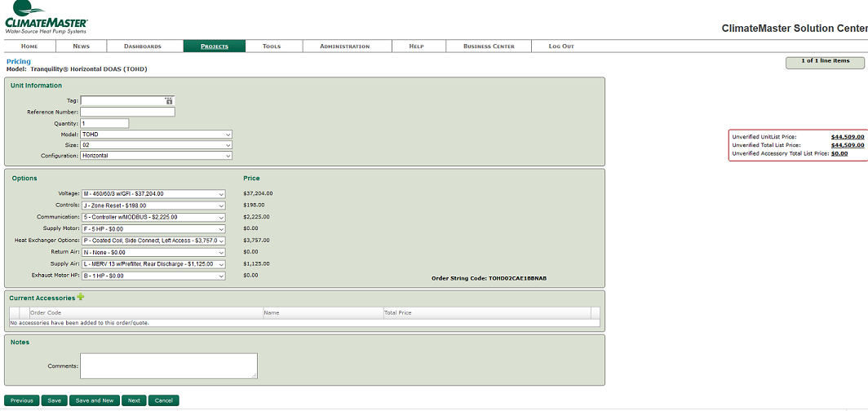868x411 pixels.
Task: Open the Tools menu
Action: click(x=272, y=46)
